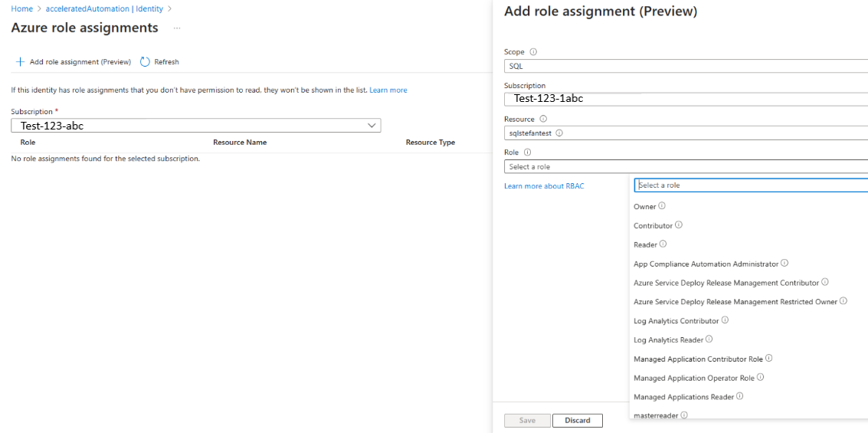Image resolution: width=868 pixels, height=436 pixels.
Task: Click the Select a role search field
Action: tap(751, 185)
